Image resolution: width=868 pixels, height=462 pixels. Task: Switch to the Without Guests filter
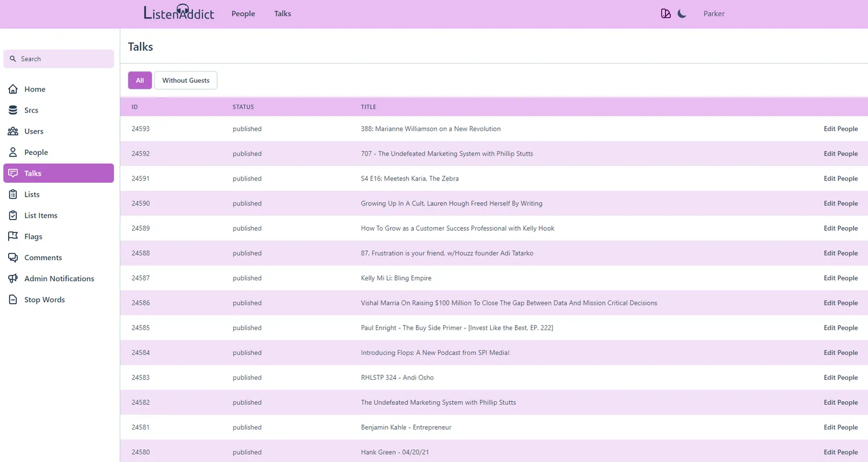[186, 80]
